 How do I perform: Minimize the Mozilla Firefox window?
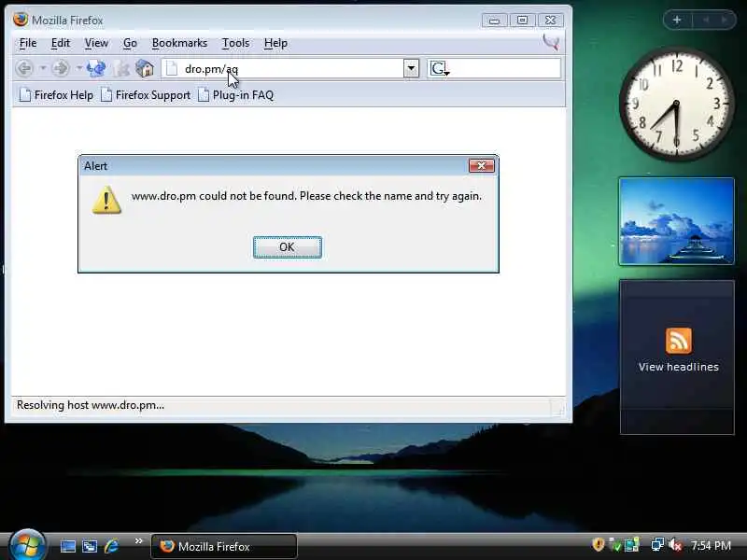(x=495, y=21)
